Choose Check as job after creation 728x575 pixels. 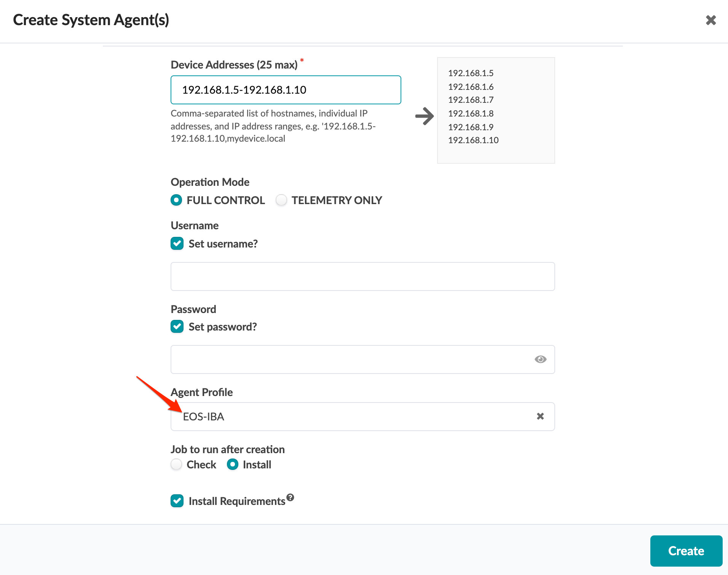176,465
